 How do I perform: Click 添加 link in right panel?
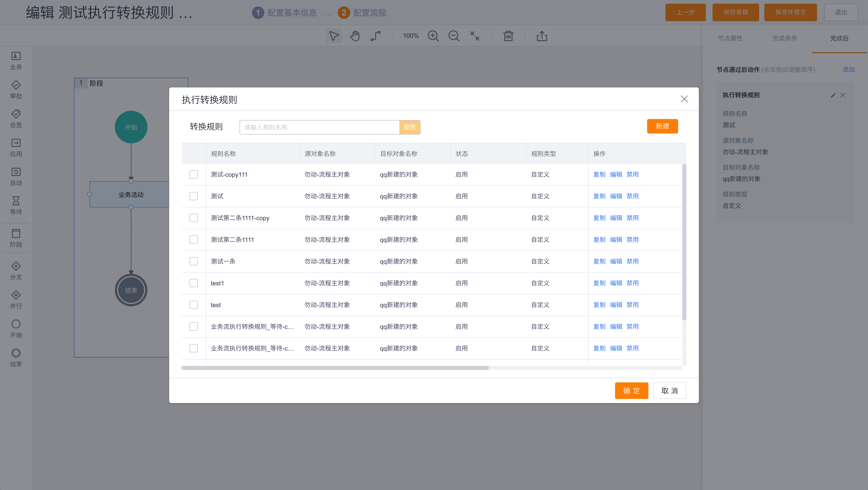[848, 70]
